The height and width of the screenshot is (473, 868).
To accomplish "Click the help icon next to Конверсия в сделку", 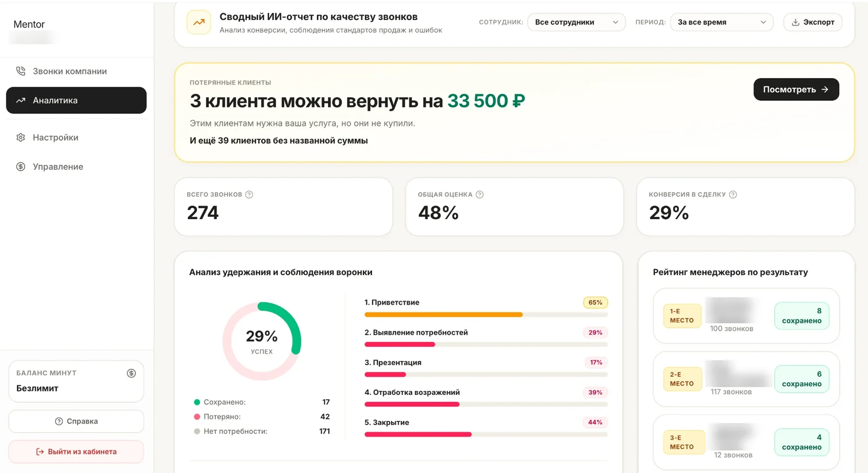I will tap(733, 195).
